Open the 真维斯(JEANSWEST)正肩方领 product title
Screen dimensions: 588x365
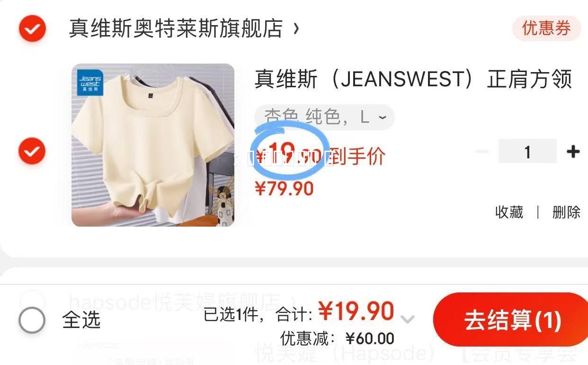[413, 79]
